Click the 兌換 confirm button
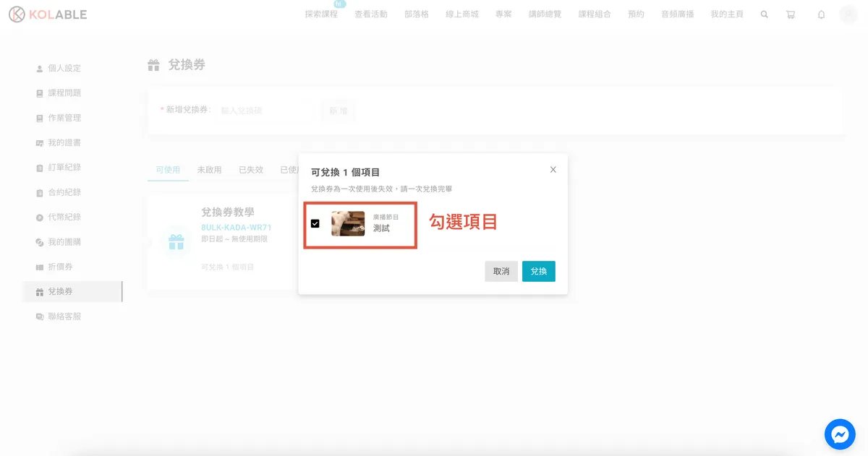868x456 pixels. [x=538, y=271]
